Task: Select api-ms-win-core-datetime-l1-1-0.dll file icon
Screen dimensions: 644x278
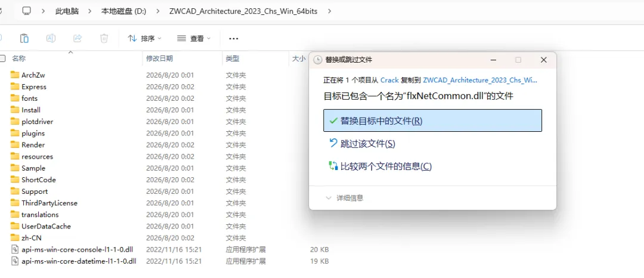Action: click(15, 261)
